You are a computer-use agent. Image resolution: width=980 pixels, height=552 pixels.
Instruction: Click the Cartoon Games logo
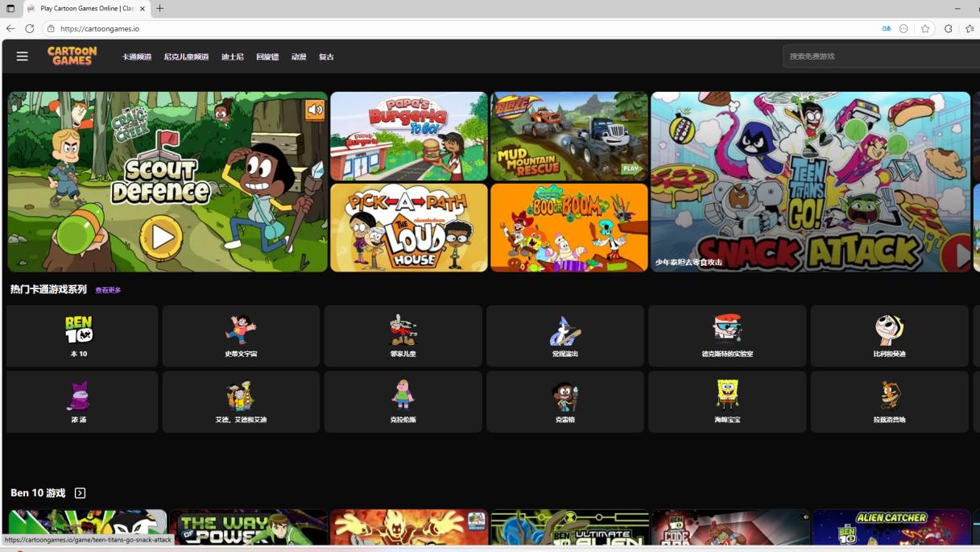pos(72,56)
